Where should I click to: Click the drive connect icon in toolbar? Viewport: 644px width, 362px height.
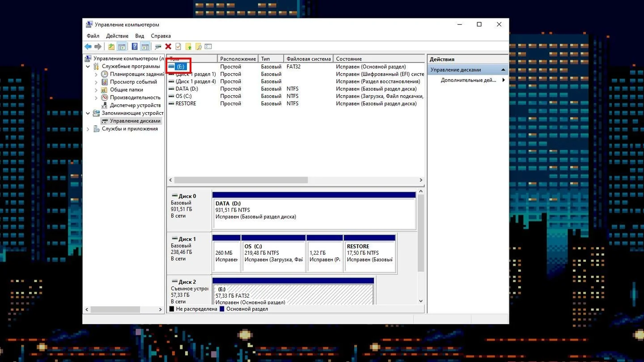[158, 46]
